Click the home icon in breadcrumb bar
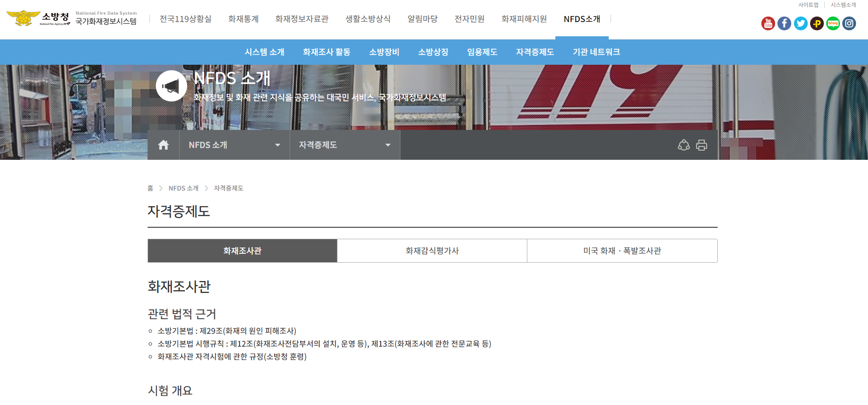 pyautogui.click(x=163, y=145)
